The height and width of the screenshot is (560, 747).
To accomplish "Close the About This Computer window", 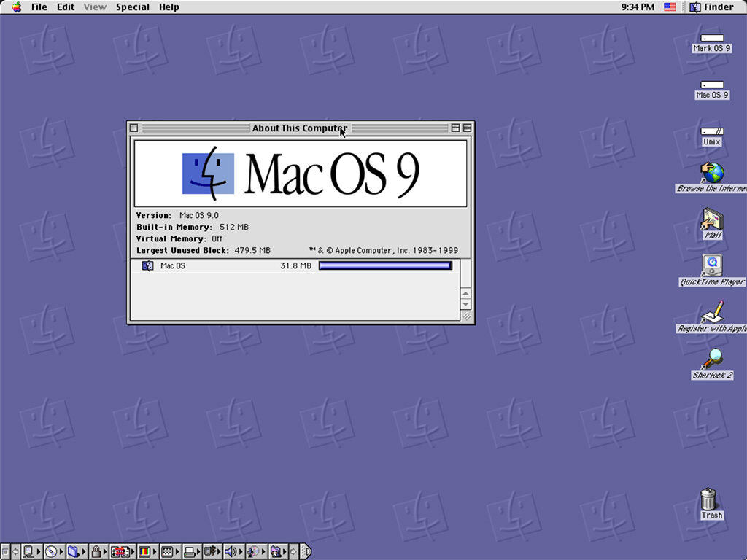I will [x=134, y=128].
